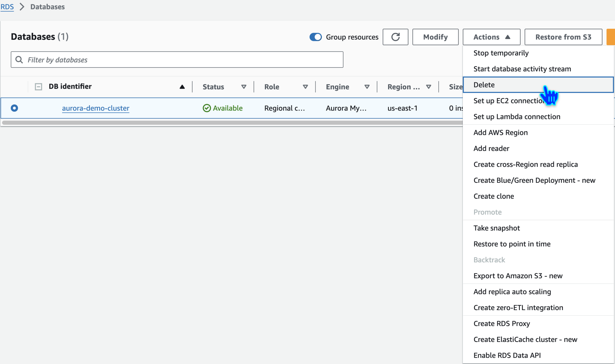Open the Engine column sort arrow
The height and width of the screenshot is (364, 615).
pos(367,87)
